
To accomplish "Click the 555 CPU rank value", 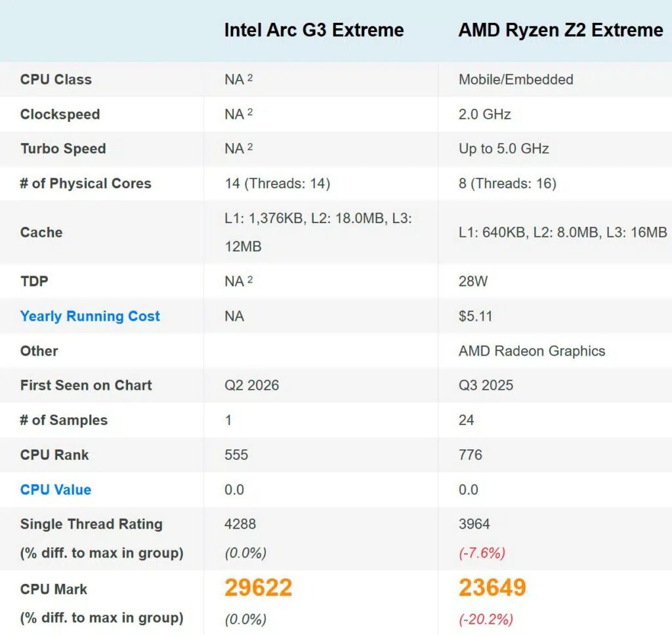I will (x=236, y=455).
